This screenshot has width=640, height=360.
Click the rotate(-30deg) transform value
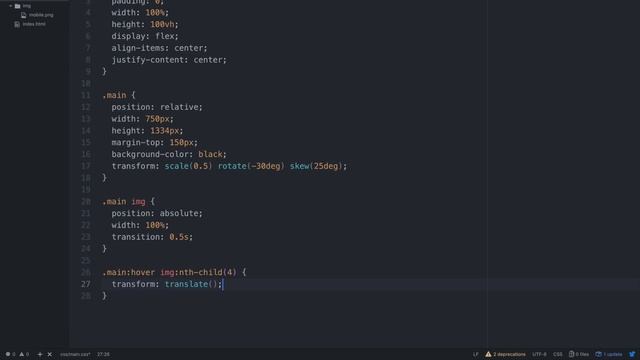pos(251,166)
